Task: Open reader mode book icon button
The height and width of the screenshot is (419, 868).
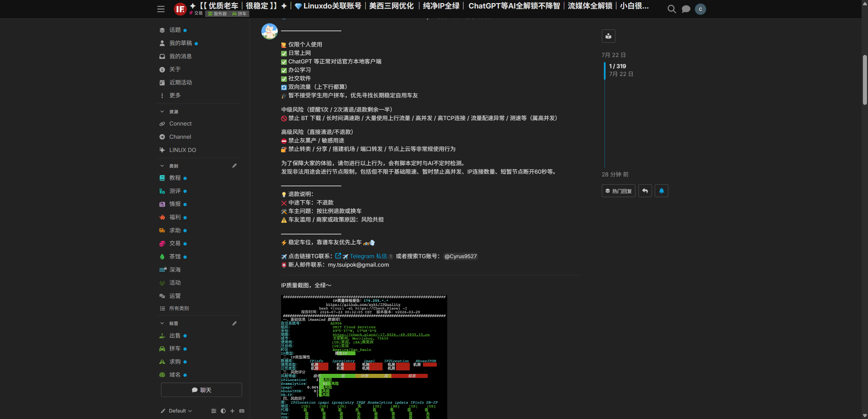Action: pos(608,36)
